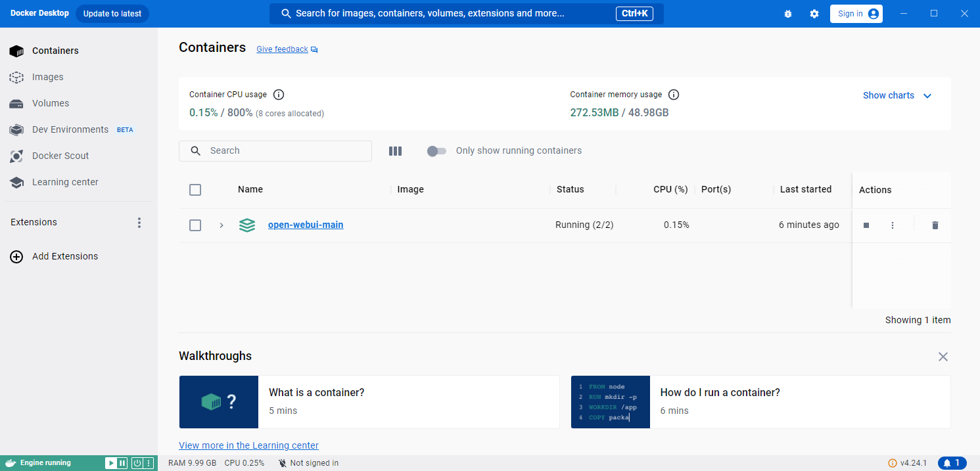This screenshot has height=471, width=980.
Task: Click the info icon beside CPU usage
Action: pyautogui.click(x=279, y=95)
